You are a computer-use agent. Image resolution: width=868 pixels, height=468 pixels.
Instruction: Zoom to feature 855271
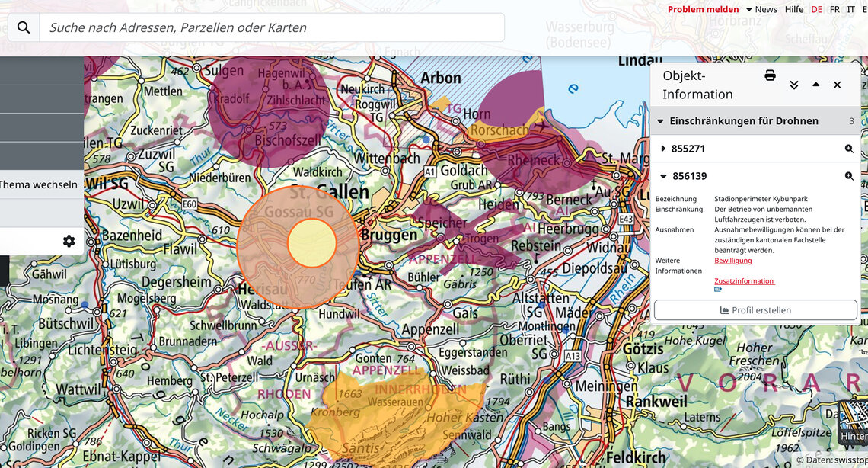pos(849,149)
